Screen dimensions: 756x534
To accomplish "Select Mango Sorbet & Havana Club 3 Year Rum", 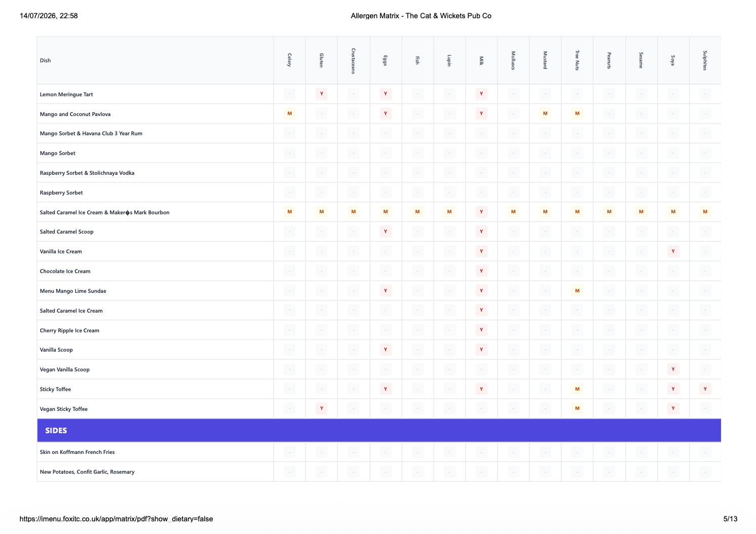I will (91, 134).
